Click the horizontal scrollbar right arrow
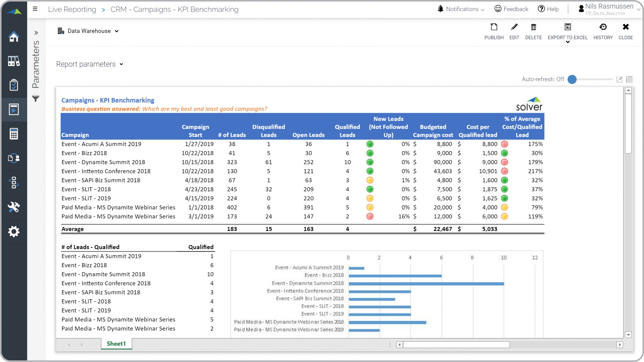 620,345
